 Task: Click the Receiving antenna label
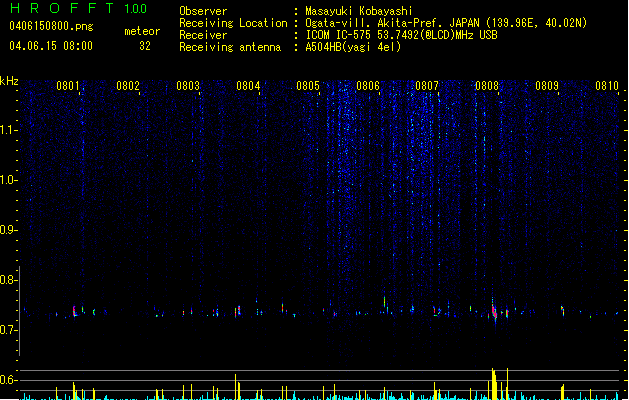pyautogui.click(x=230, y=47)
